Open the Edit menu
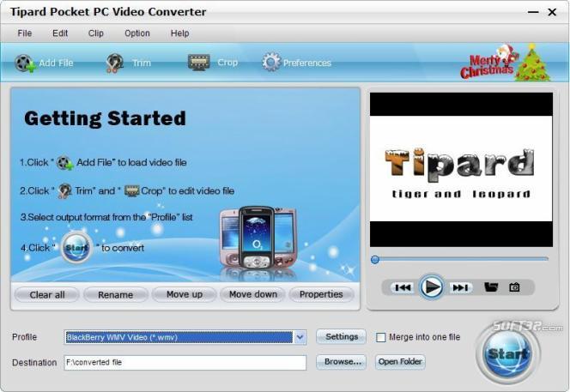The image size is (570, 392). point(60,33)
